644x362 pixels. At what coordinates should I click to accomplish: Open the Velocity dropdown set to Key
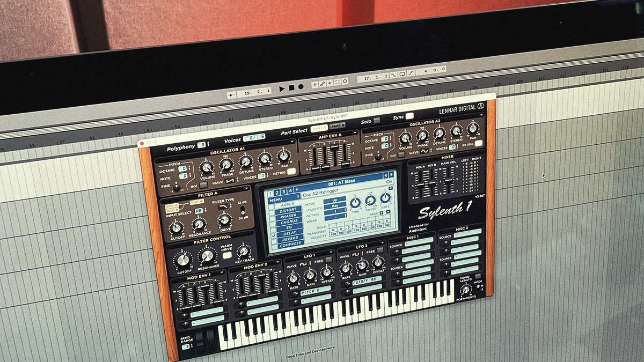pos(336,206)
